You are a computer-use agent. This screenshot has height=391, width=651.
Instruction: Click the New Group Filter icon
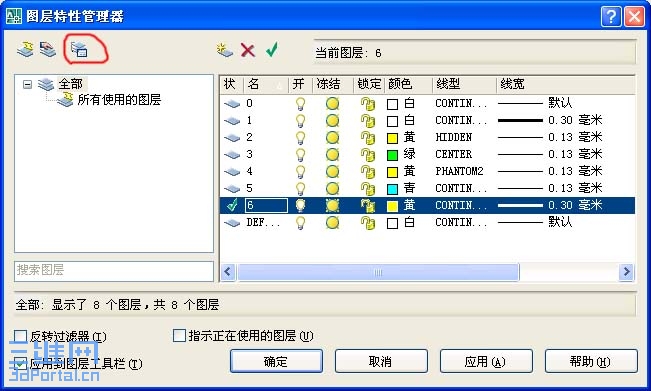[x=48, y=49]
